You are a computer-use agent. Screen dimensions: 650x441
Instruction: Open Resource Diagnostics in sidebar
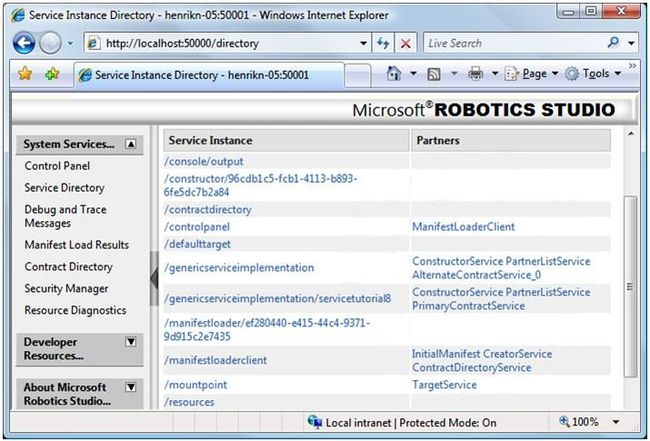75,310
